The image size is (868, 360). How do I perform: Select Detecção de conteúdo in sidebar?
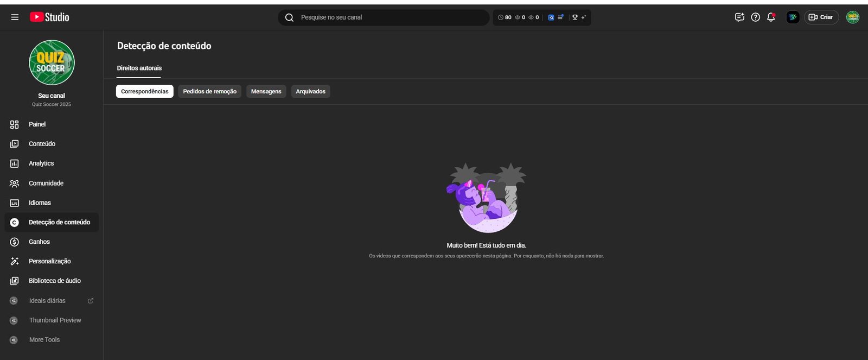pos(52,222)
